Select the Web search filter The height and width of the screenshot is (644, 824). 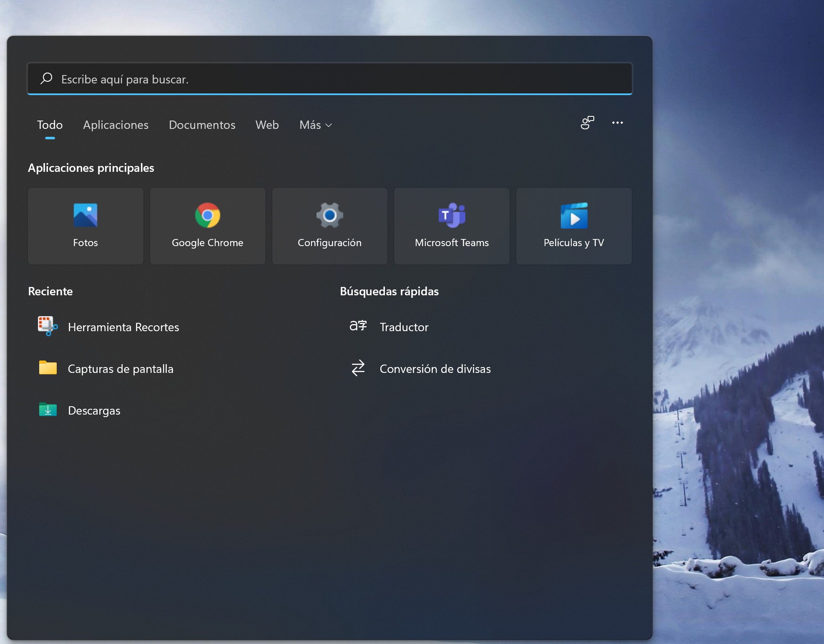click(x=267, y=125)
